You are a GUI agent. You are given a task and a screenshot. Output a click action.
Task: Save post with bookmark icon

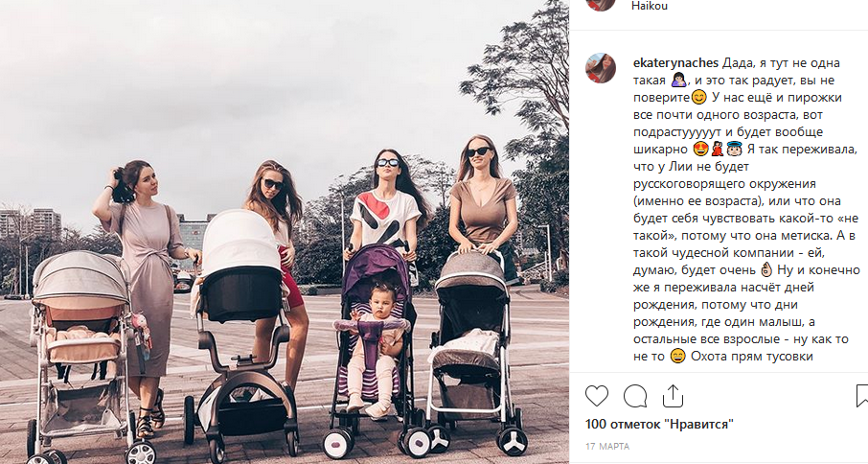[x=862, y=396]
